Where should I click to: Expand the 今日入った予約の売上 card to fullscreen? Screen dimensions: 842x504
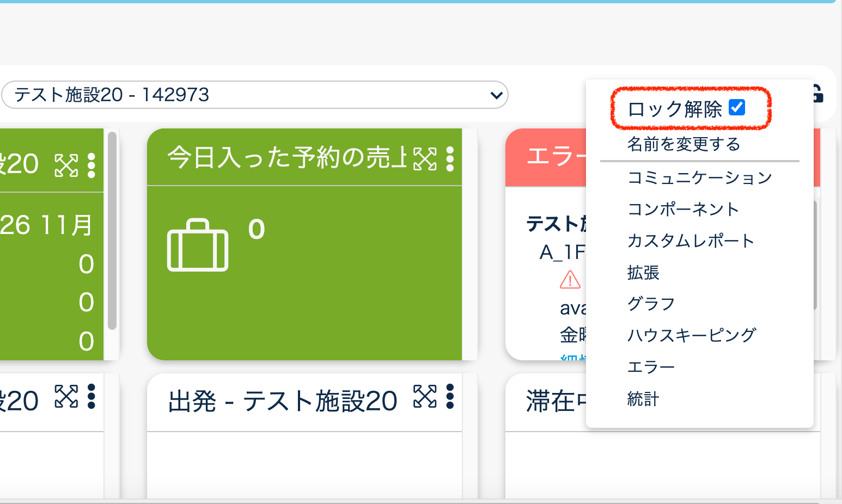425,159
